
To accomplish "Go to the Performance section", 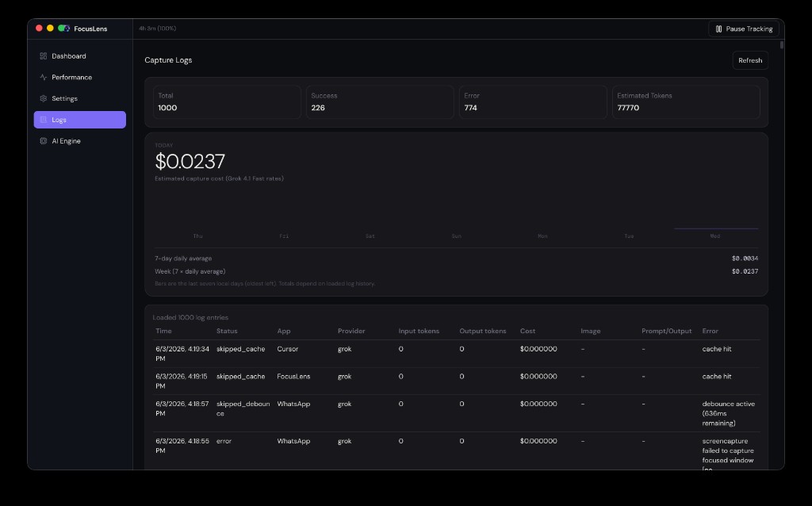I will 80,77.
